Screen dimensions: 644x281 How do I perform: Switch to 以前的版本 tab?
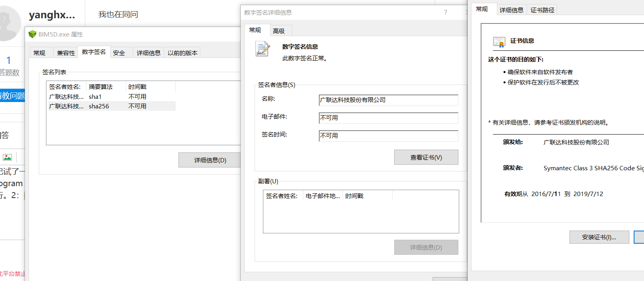182,53
